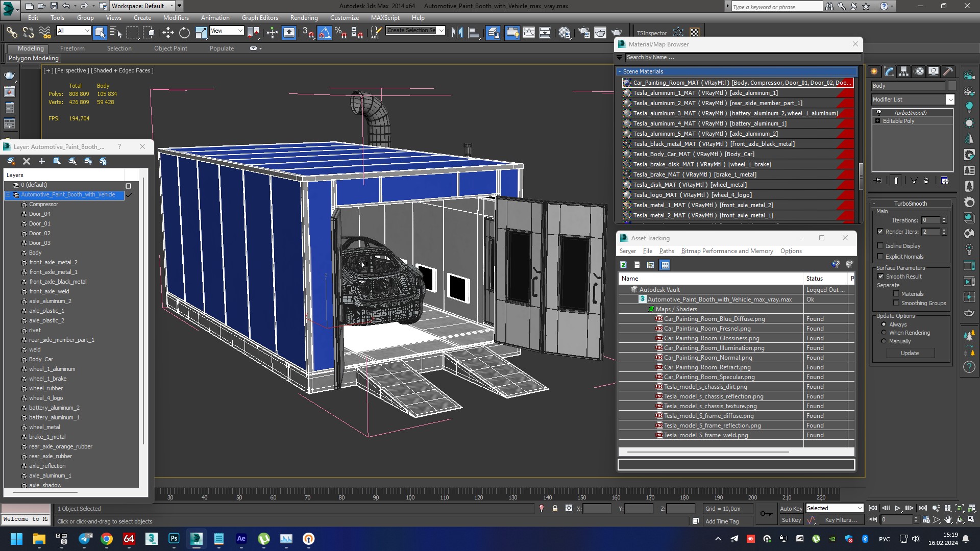Refresh the Asset Tracking list
The height and width of the screenshot is (551, 980).
(623, 265)
